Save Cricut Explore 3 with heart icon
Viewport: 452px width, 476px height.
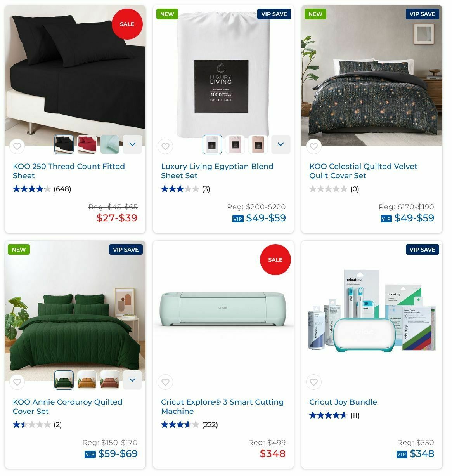click(165, 382)
